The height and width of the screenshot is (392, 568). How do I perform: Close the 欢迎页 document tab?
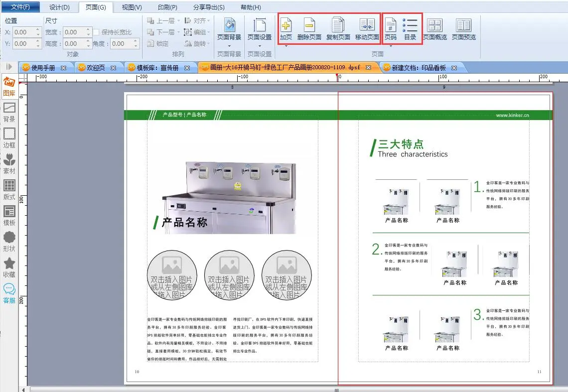coord(113,68)
